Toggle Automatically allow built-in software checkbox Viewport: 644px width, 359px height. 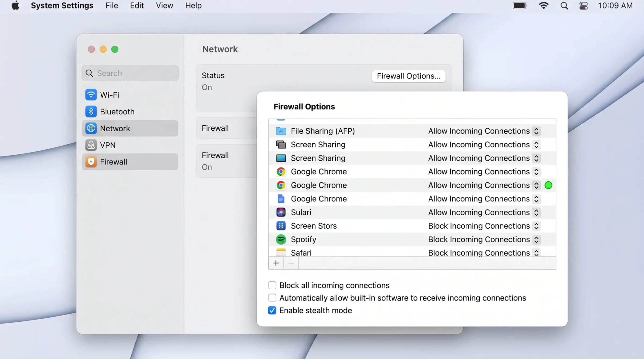(x=272, y=298)
